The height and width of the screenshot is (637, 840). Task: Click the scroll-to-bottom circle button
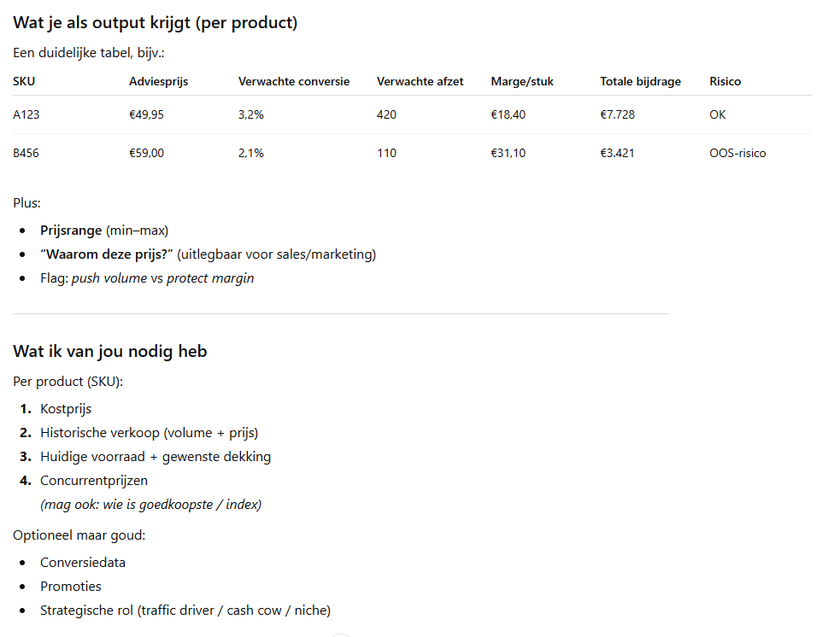(341, 635)
